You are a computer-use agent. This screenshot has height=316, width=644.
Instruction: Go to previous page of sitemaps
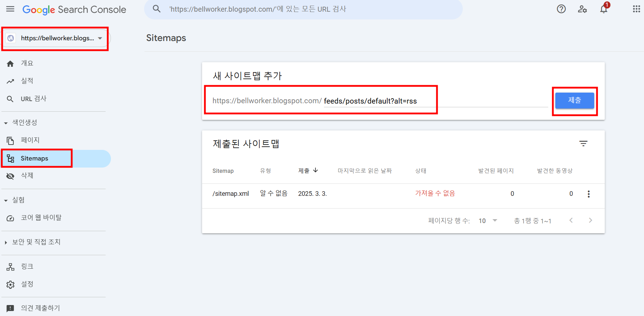coord(571,220)
